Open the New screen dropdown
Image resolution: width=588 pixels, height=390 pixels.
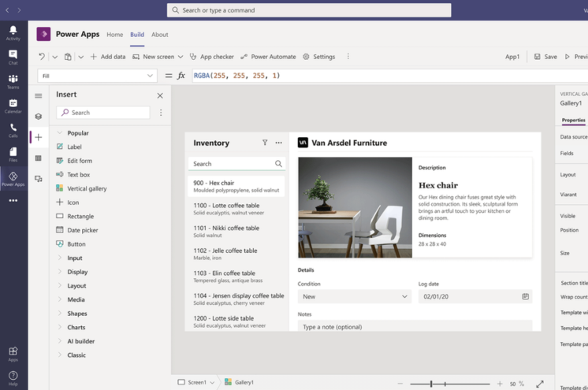[x=180, y=57]
